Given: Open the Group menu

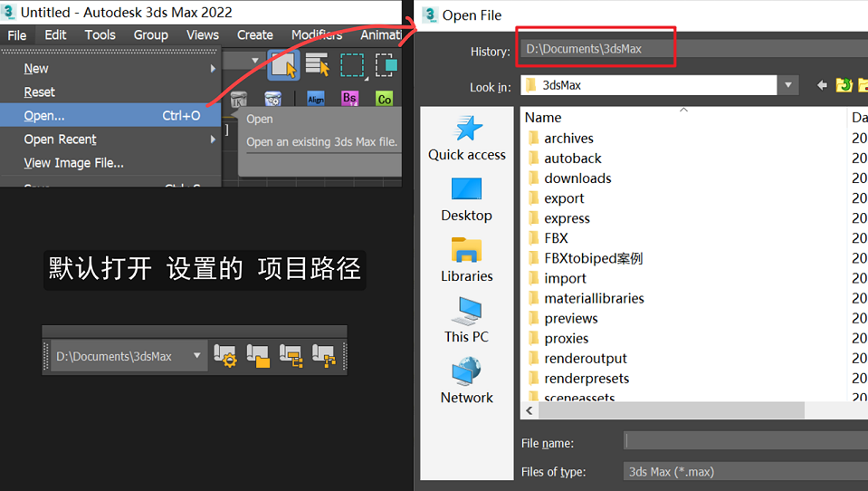Looking at the screenshot, I should (150, 35).
